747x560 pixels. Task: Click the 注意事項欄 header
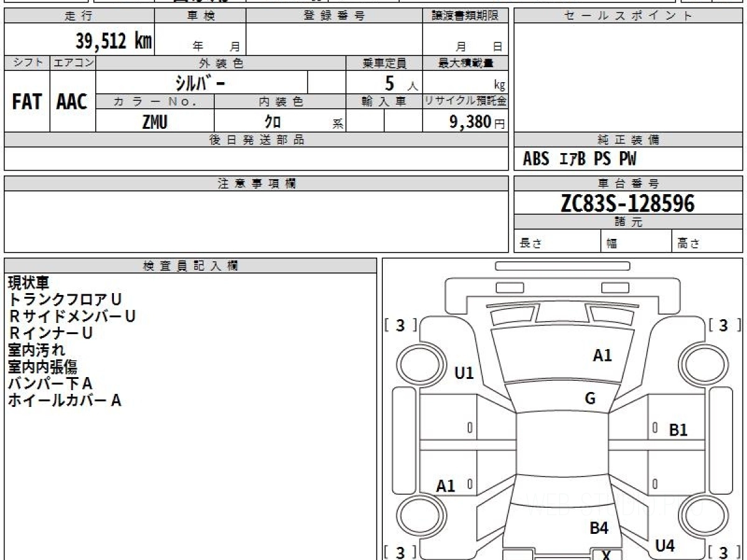(256, 184)
